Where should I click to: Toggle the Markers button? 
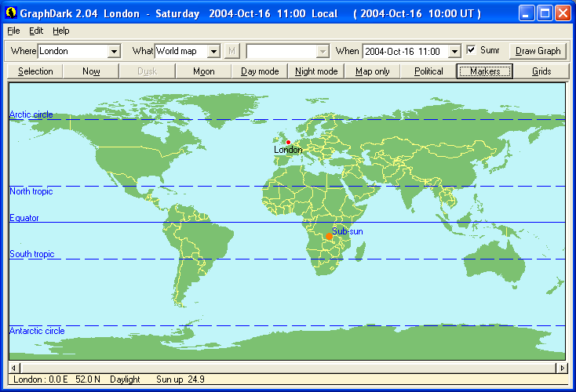[485, 71]
